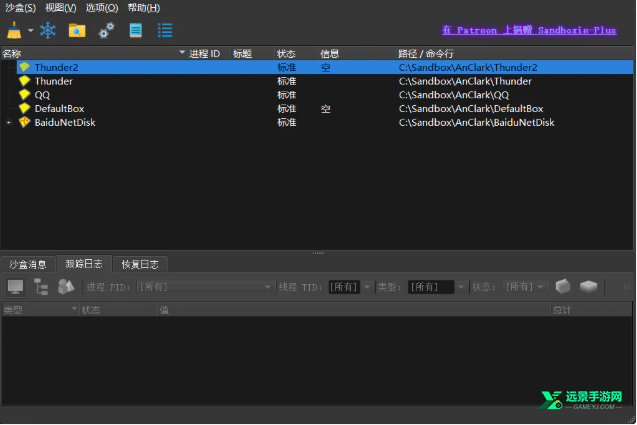
Task: Open the 沙盒(S) menu
Action: 20,8
